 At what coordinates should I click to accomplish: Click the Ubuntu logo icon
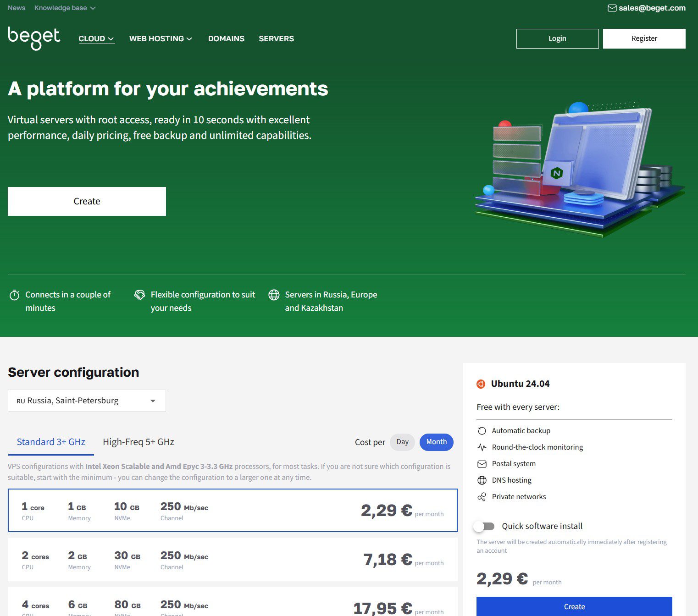[481, 384]
